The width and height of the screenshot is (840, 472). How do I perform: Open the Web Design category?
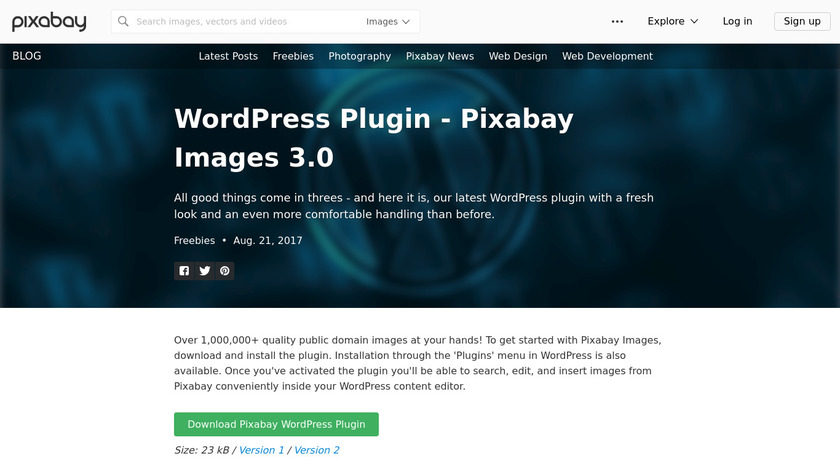tap(518, 56)
